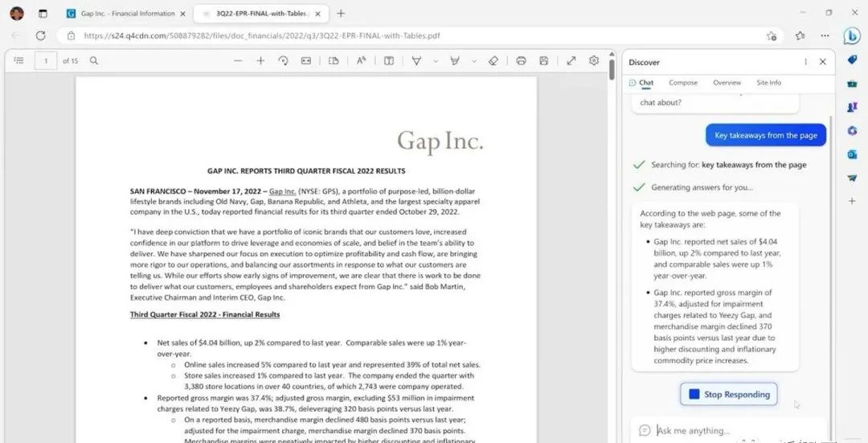The image size is (868, 443).
Task: Zoom out using the minus icon
Action: (238, 61)
